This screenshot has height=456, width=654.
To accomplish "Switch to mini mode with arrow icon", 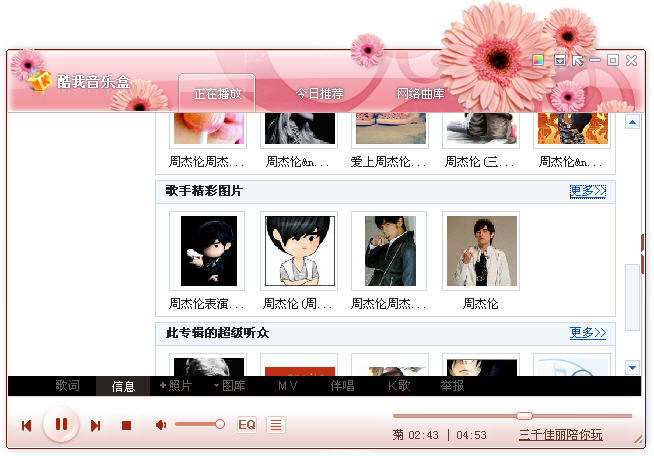I will click(x=578, y=60).
